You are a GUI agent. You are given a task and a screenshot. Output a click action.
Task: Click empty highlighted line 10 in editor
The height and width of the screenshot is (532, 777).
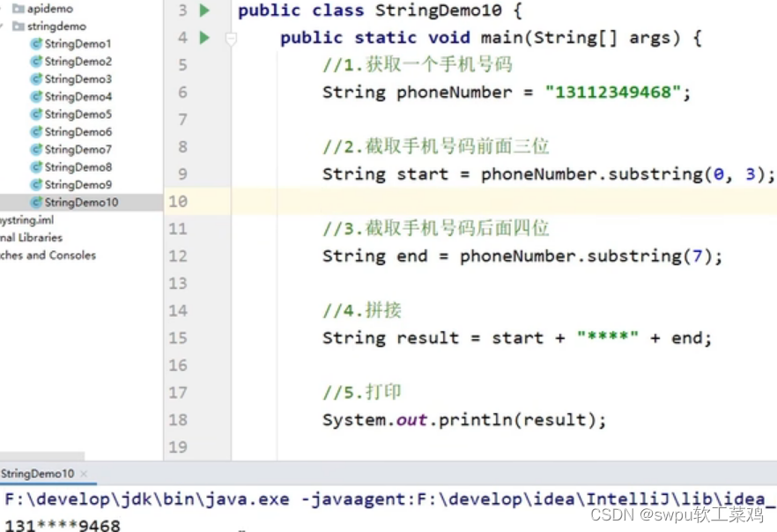(x=504, y=201)
